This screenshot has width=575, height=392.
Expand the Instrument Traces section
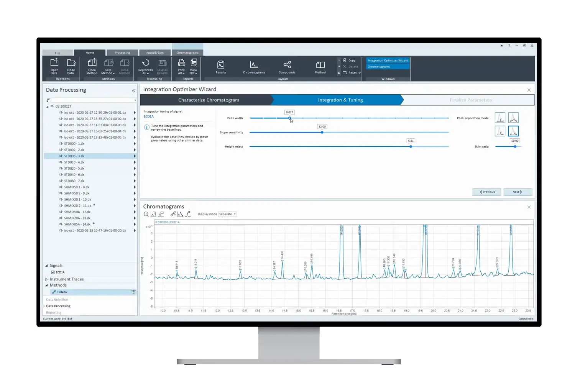tap(46, 279)
